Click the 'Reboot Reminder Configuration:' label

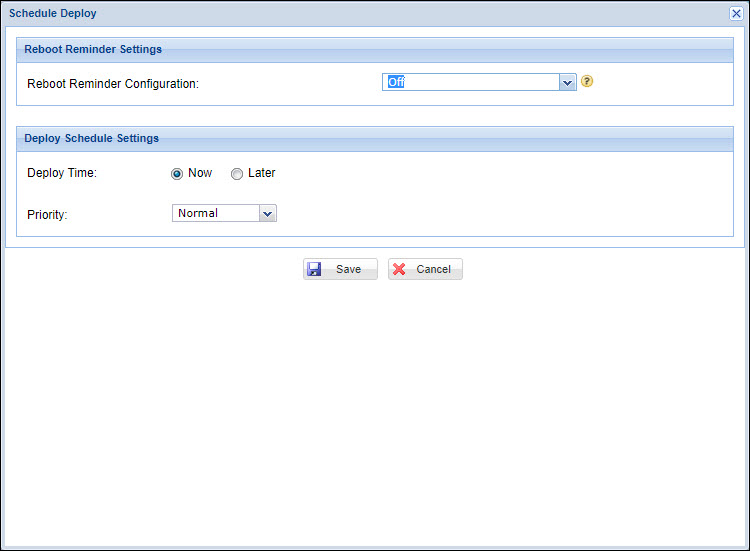(113, 84)
